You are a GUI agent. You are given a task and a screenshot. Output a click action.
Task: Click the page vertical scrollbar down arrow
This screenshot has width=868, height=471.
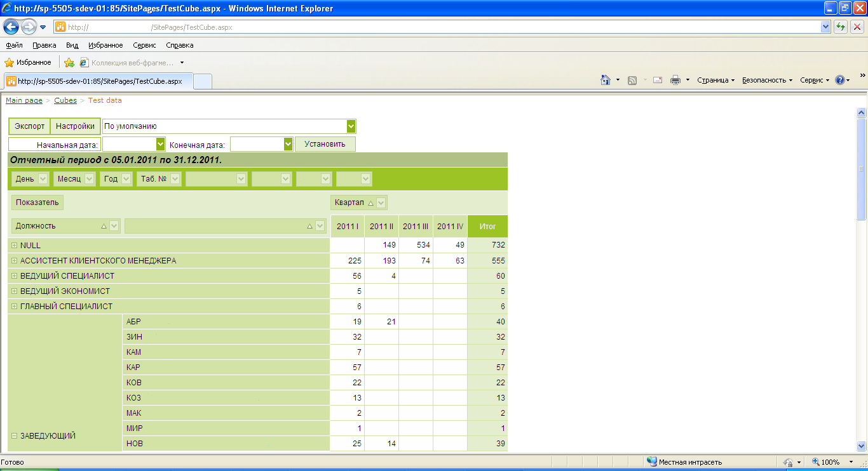862,446
